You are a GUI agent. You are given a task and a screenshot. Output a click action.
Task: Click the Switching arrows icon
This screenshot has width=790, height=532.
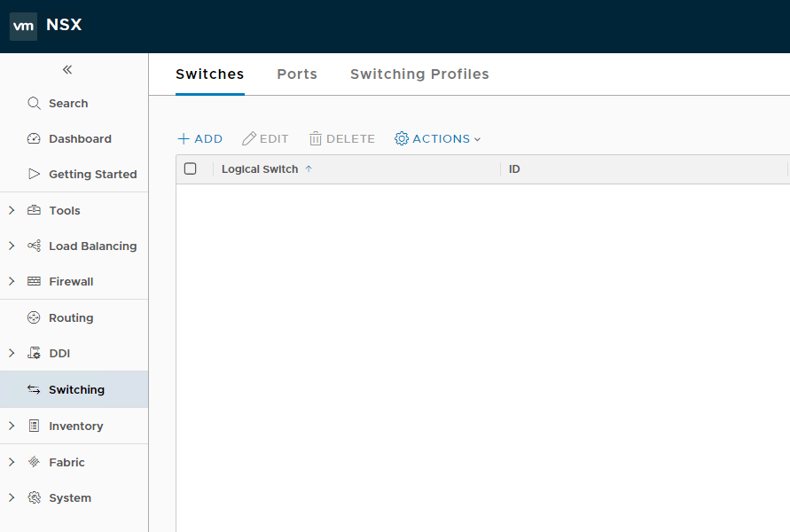[x=34, y=389]
